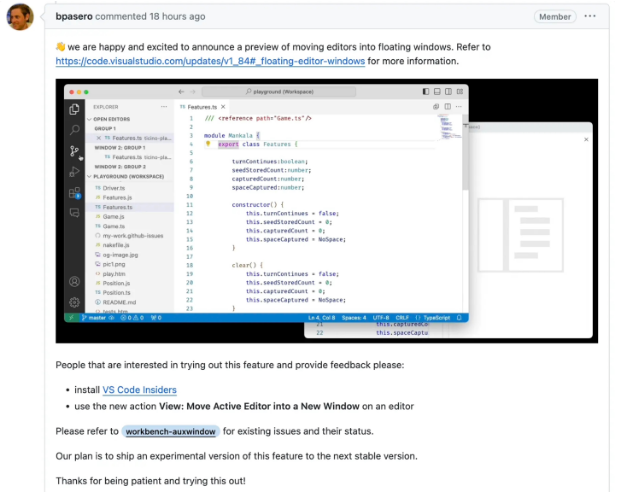The height and width of the screenshot is (492, 620).
Task: Open the long floating-editor-windows release notes URL
Action: (x=210, y=61)
